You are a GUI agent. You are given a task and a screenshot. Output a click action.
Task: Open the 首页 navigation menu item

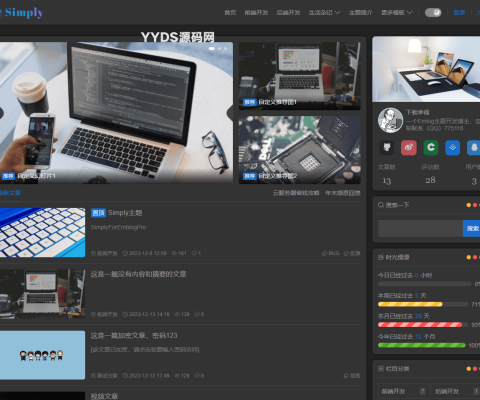[x=230, y=13]
